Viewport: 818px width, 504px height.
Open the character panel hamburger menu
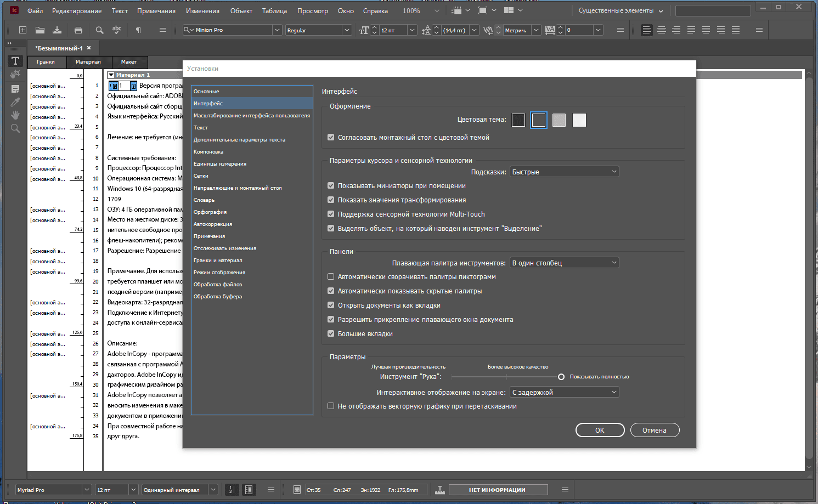click(620, 30)
